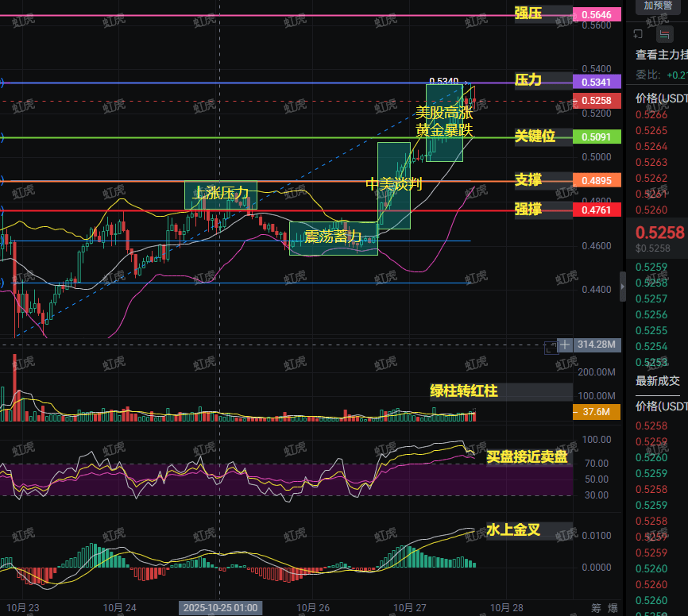Image resolution: width=688 pixels, height=616 pixels.
Task: Click bid price 0.5256 in the order book
Action: (651, 315)
